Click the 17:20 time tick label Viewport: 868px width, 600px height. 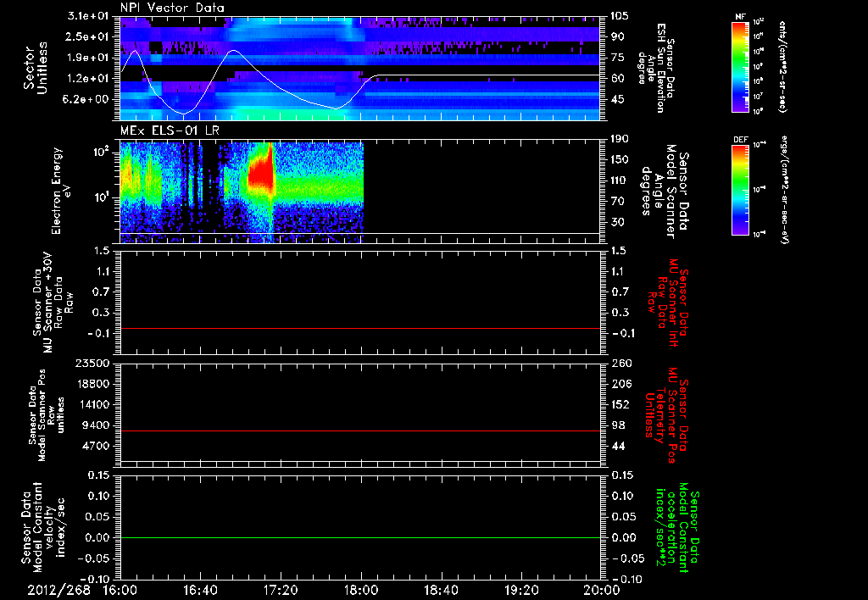(281, 590)
